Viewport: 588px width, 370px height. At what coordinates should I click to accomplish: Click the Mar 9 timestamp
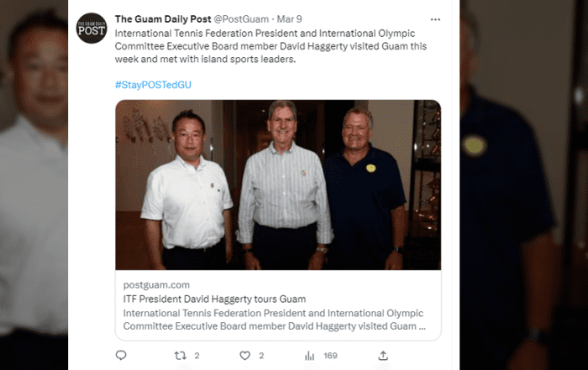tap(289, 19)
